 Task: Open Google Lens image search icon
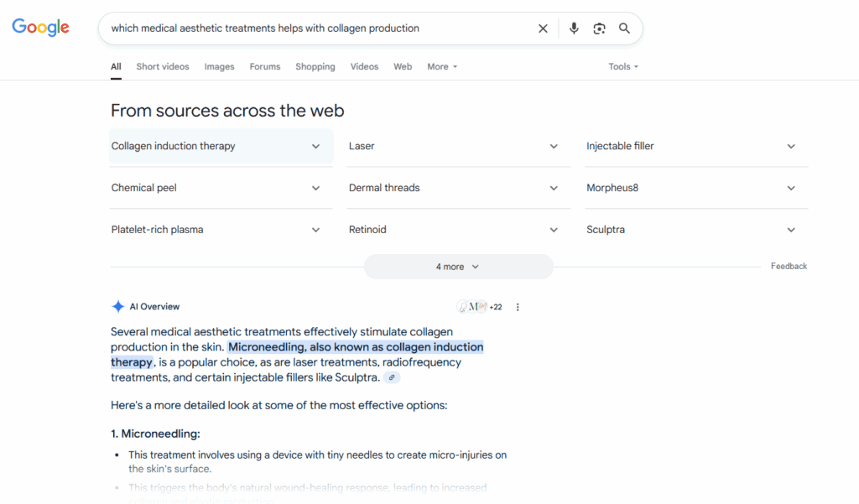click(599, 29)
